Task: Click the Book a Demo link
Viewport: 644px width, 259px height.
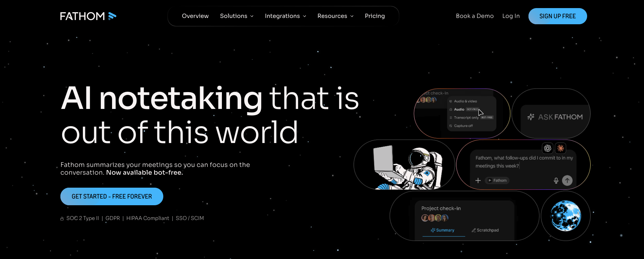Action: click(475, 16)
